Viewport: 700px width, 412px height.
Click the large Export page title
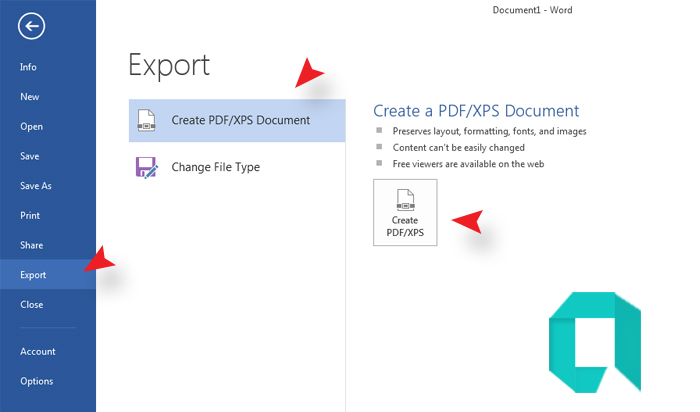click(x=169, y=66)
